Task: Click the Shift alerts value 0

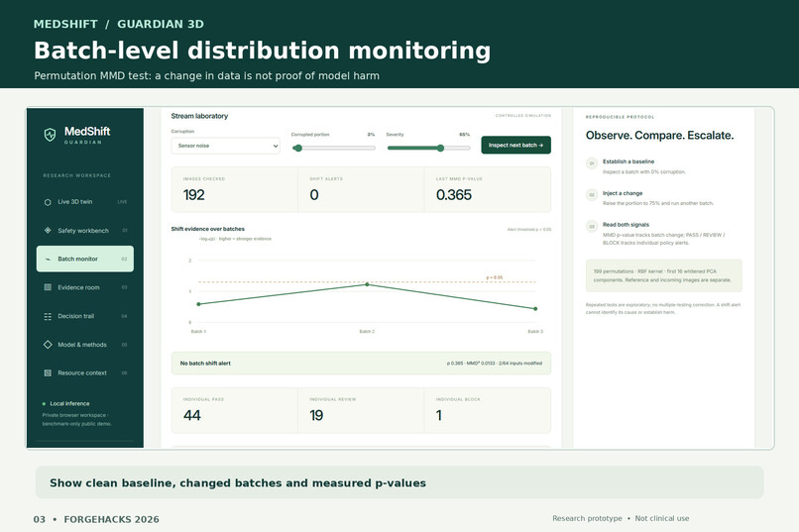Action: pyautogui.click(x=314, y=195)
